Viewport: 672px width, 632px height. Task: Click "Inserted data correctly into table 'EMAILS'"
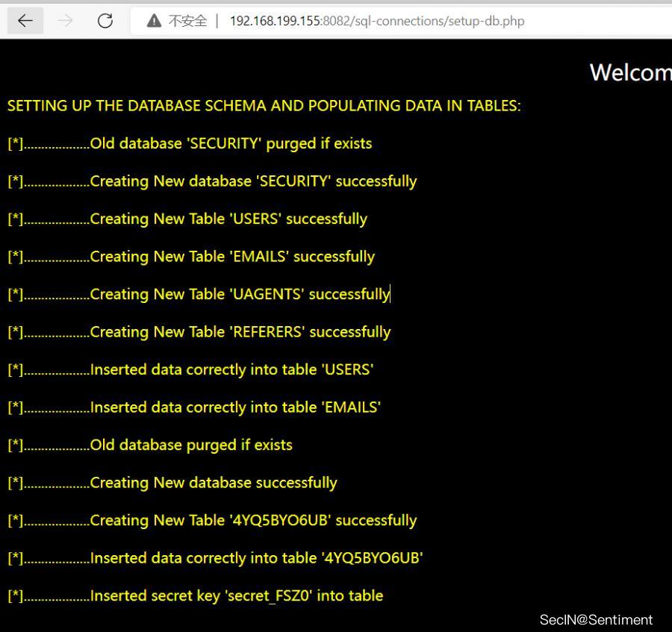tap(234, 407)
